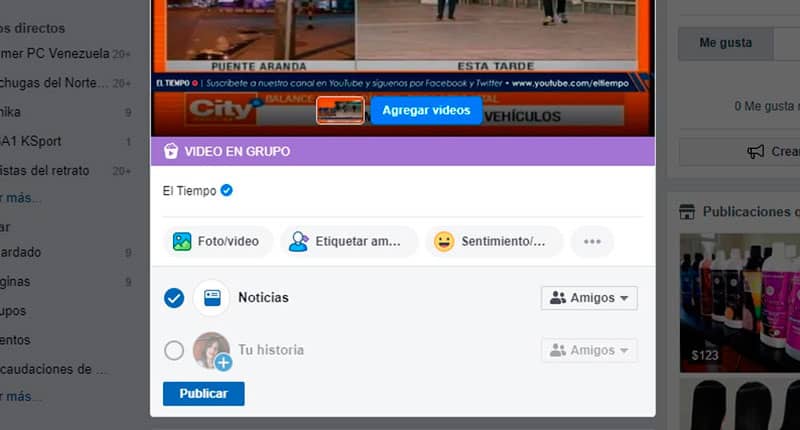Show more post options with three dots

click(x=592, y=241)
